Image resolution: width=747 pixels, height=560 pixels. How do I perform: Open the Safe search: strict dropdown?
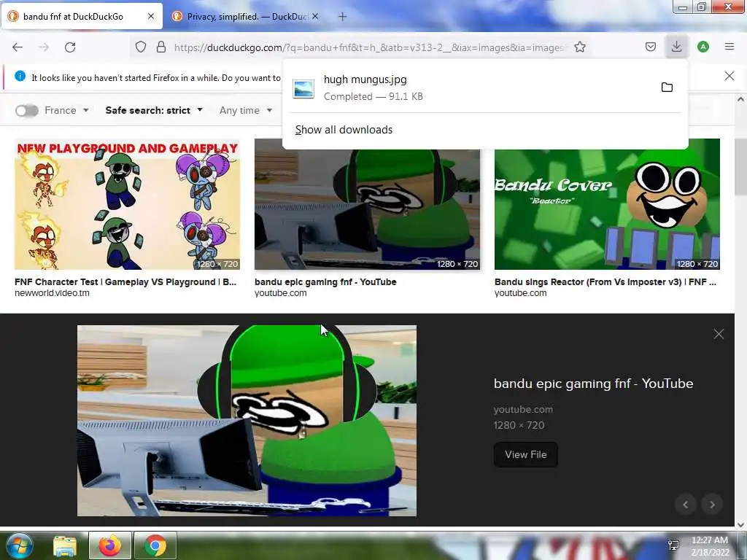[x=154, y=111]
